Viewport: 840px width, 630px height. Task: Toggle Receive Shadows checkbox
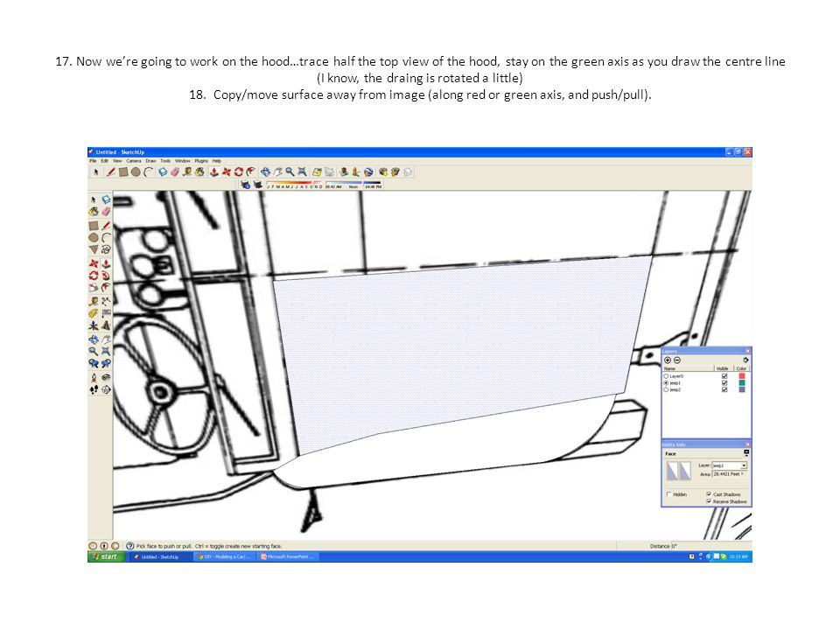tap(709, 500)
